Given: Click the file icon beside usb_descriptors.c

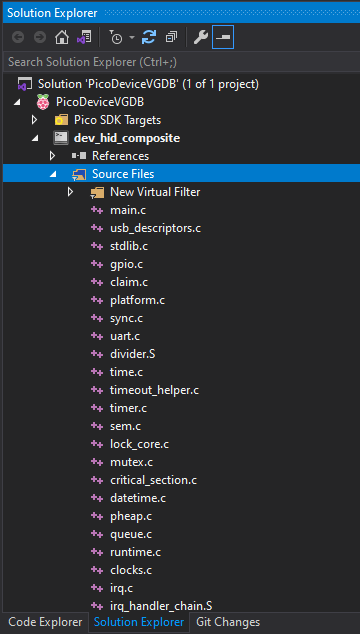Looking at the screenshot, I should pyautogui.click(x=97, y=228).
